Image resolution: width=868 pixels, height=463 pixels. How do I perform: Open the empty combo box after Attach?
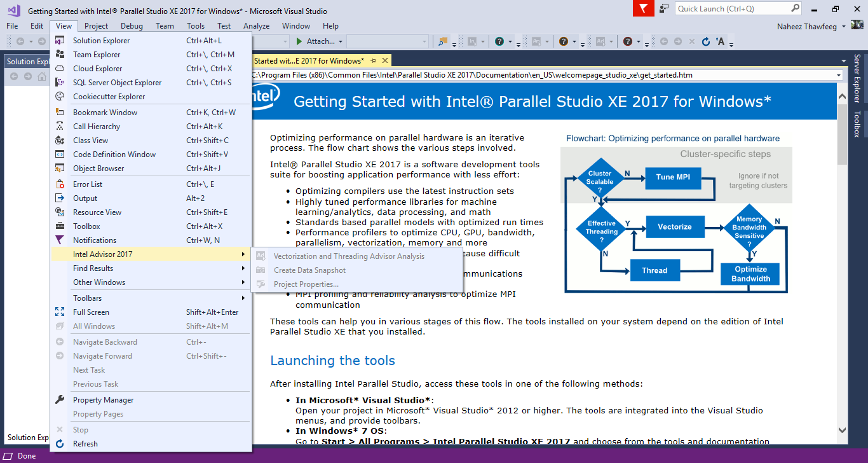click(x=388, y=41)
